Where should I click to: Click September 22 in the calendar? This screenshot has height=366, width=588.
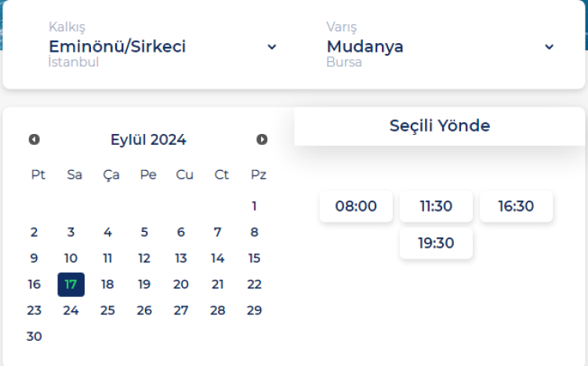pos(254,284)
